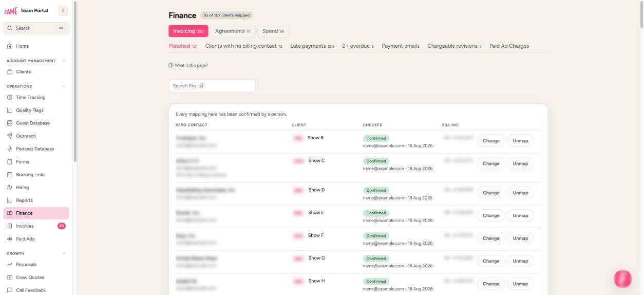The width and height of the screenshot is (644, 295).
Task: Click the search magnifier icon in sidebar
Action: click(x=10, y=28)
